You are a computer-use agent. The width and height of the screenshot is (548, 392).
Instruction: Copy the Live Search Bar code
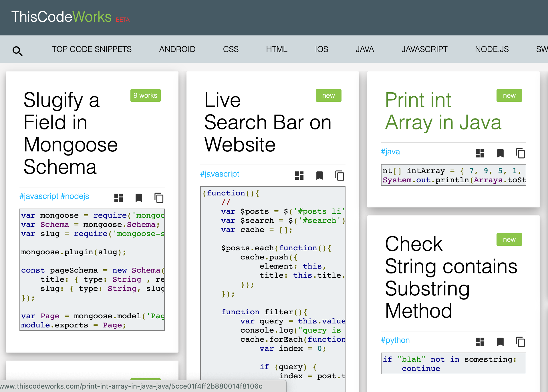tap(339, 175)
